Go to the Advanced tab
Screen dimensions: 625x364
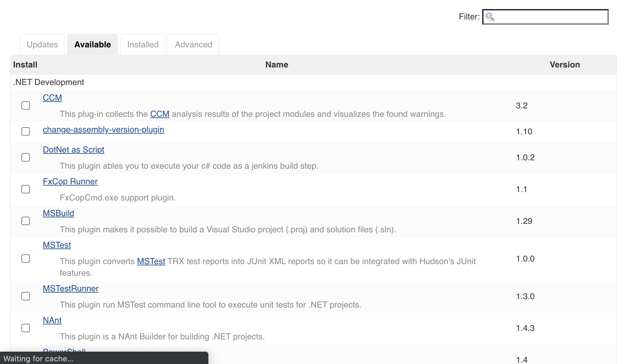(193, 44)
